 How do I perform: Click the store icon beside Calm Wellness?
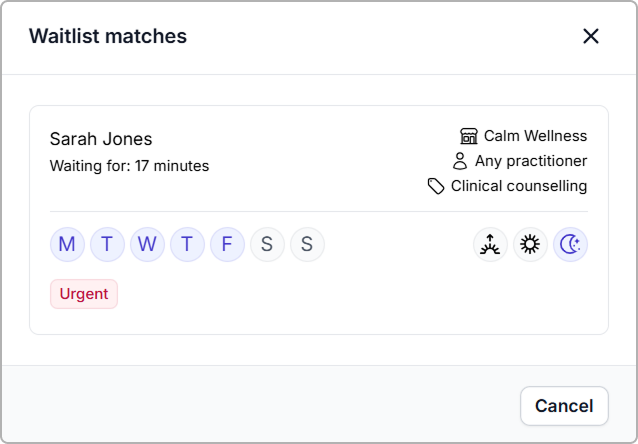[469, 136]
